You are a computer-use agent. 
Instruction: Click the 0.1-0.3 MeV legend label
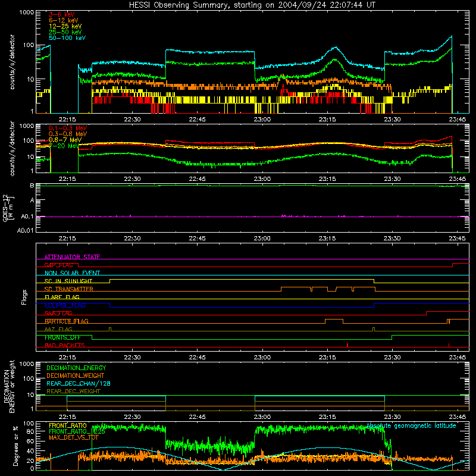[68, 128]
